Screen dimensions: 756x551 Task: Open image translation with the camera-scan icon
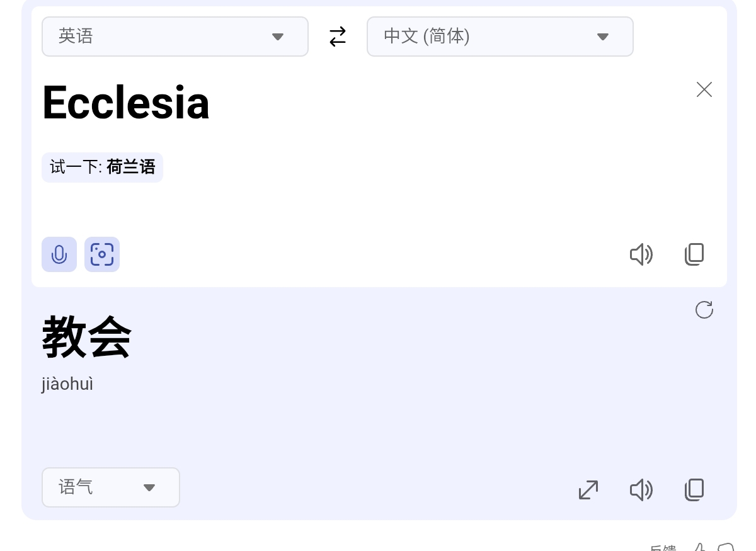[x=102, y=254]
